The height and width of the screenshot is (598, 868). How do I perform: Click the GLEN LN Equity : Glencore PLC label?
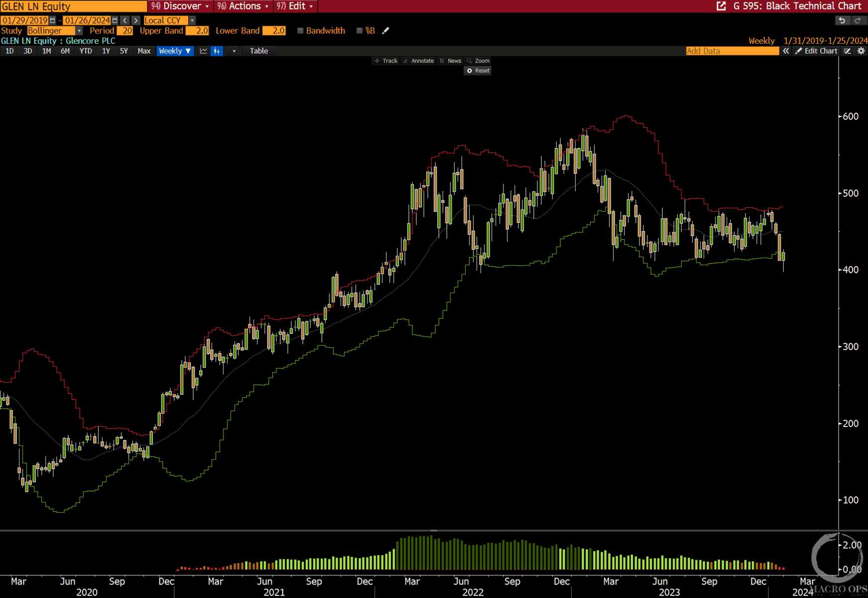point(58,41)
